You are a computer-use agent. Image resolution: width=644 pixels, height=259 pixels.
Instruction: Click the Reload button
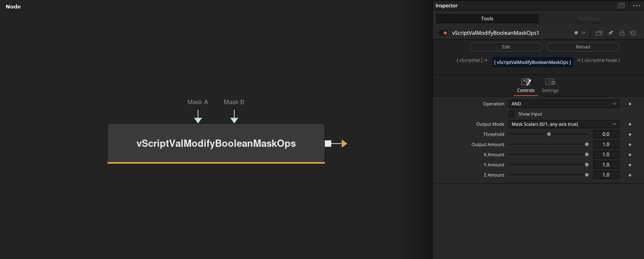point(583,47)
